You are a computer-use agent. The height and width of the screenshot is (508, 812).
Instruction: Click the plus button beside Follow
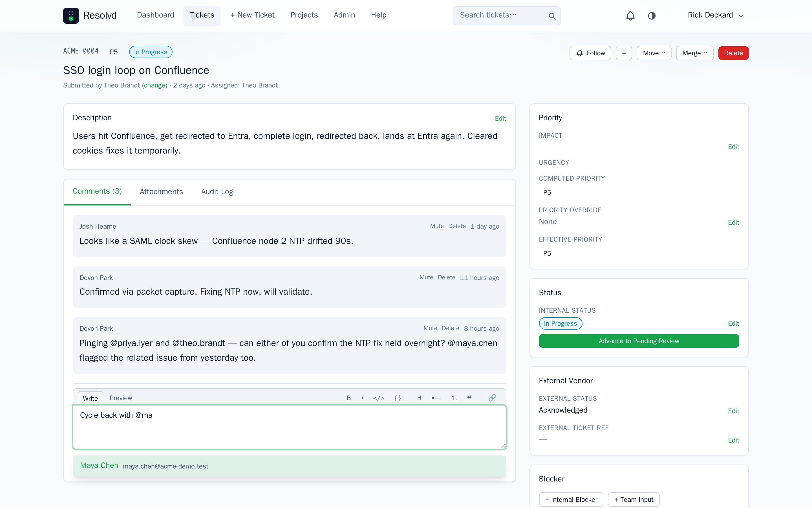point(624,53)
